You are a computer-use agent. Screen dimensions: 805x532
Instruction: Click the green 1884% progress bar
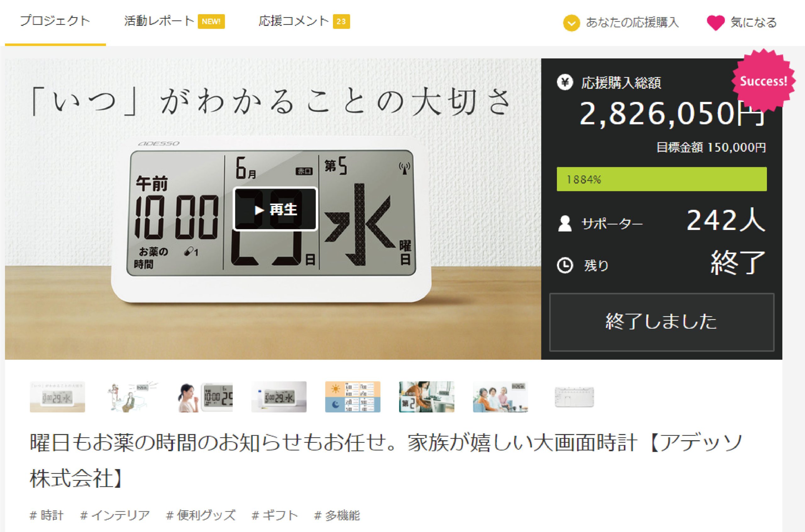(661, 179)
